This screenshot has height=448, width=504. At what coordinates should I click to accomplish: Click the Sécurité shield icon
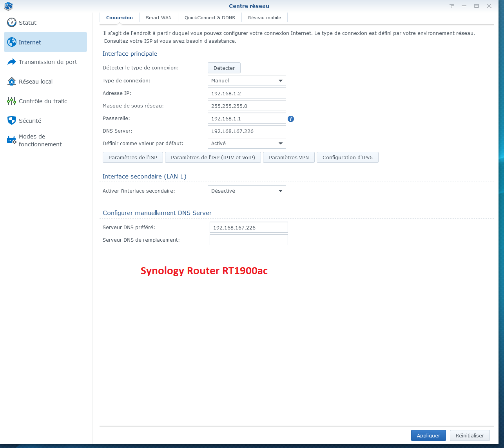click(12, 120)
